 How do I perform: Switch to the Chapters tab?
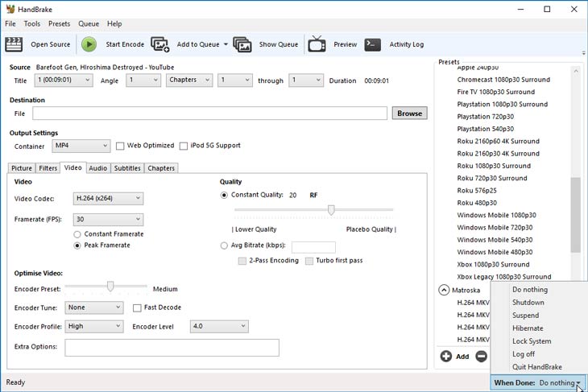(161, 168)
